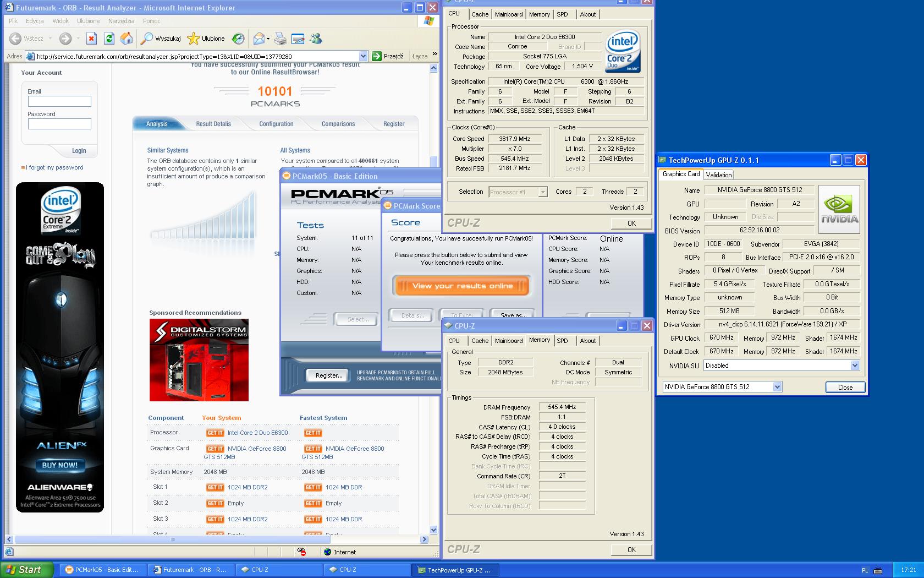Screen dimensions: 924x578
Task: Expand the IE toolbar overflow chevron
Action: tap(435, 54)
